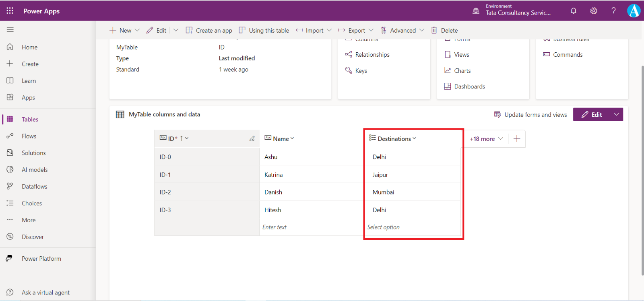
Task: Open the notifications bell
Action: (574, 11)
